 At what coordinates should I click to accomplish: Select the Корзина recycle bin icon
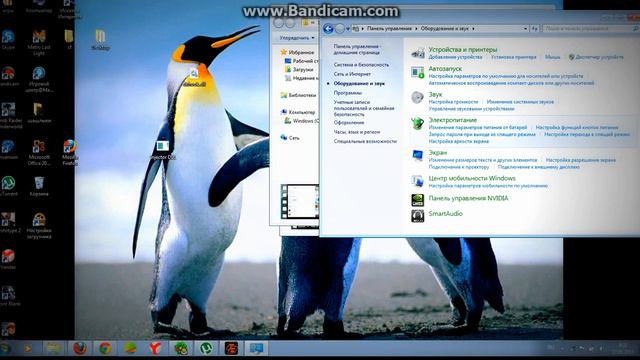(39, 186)
